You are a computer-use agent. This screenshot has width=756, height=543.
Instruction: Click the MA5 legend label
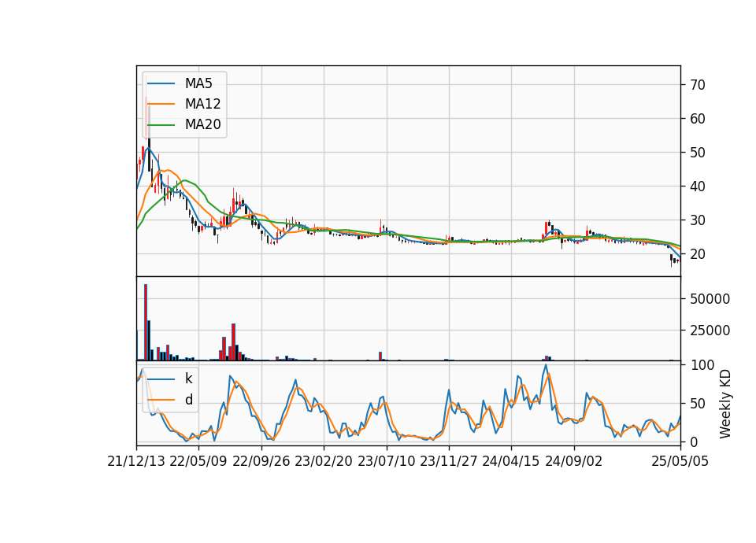[x=198, y=83]
